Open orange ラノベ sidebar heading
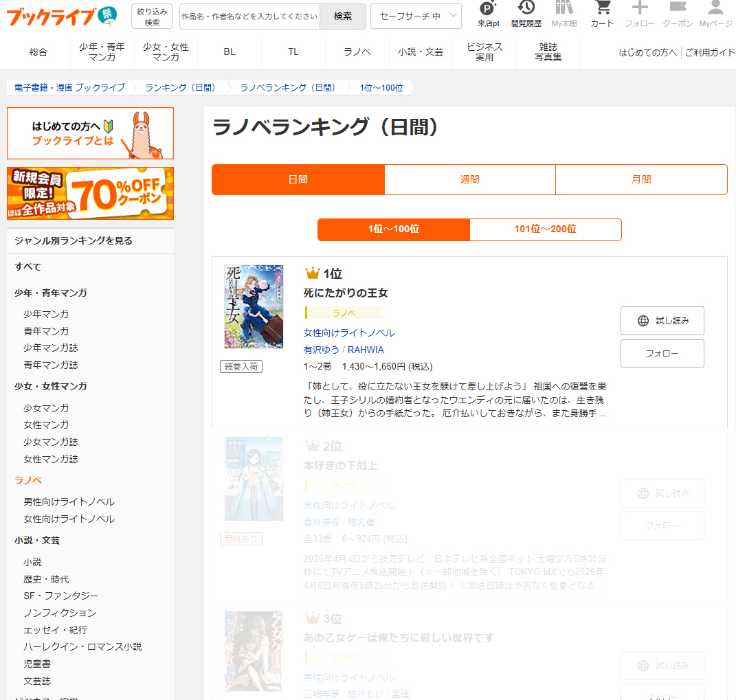The height and width of the screenshot is (700, 736). pos(27,481)
